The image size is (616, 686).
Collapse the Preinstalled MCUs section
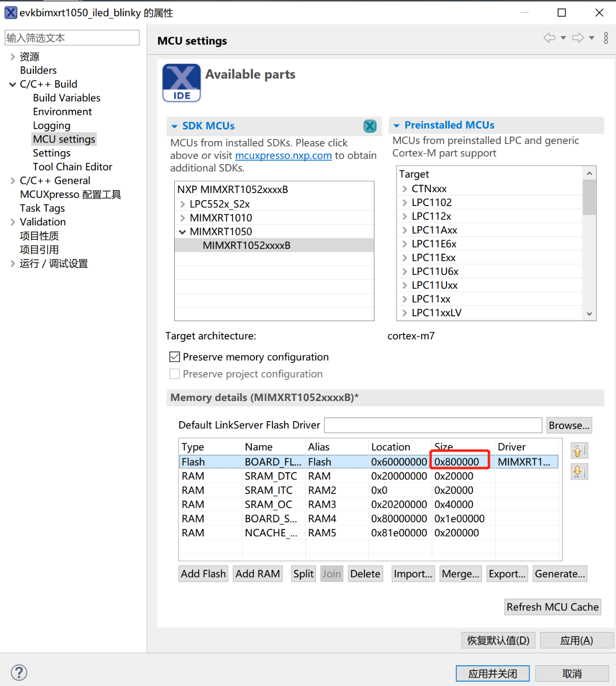tap(397, 126)
